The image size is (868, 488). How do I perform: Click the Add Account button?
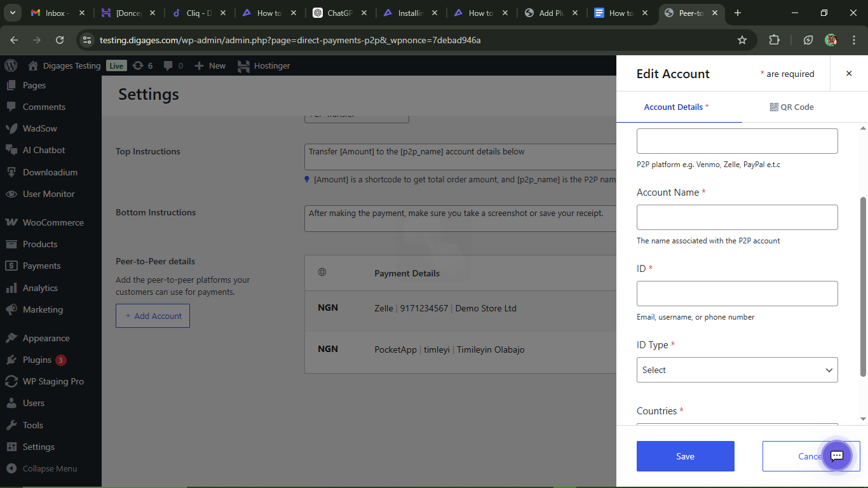[153, 316]
